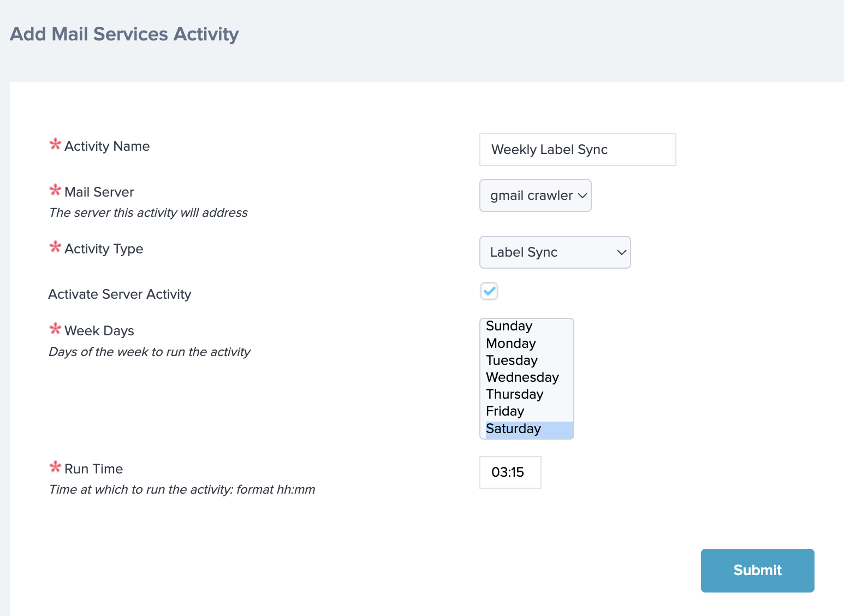This screenshot has width=844, height=616.
Task: Click the Activity Name label
Action: point(107,146)
